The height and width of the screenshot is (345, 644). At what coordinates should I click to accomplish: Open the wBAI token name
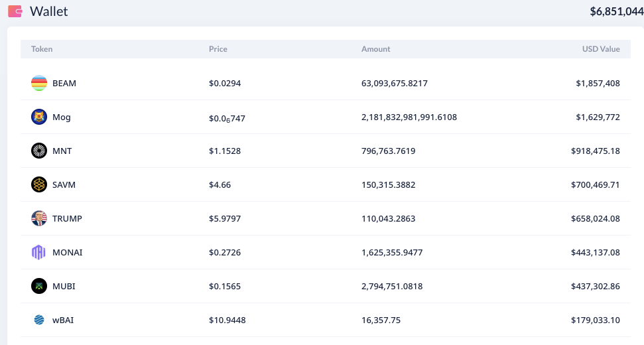(63, 320)
